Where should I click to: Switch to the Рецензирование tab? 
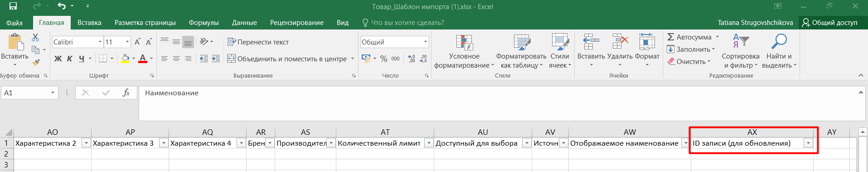tap(296, 23)
